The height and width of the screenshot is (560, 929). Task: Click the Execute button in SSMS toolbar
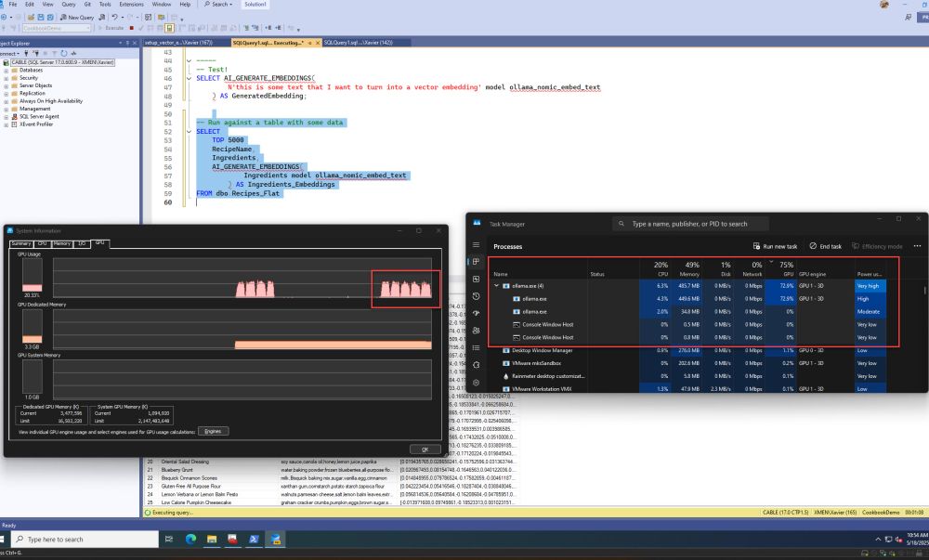(111, 28)
